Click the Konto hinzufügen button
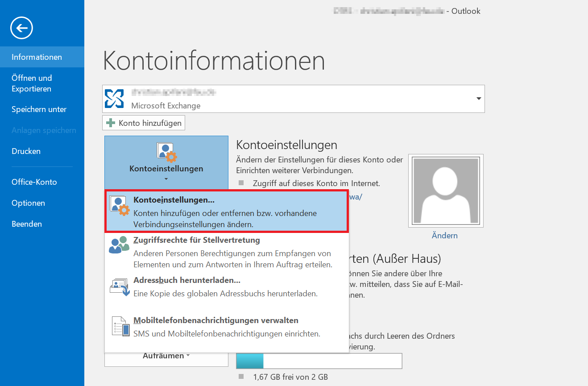The width and height of the screenshot is (588, 386). click(144, 123)
